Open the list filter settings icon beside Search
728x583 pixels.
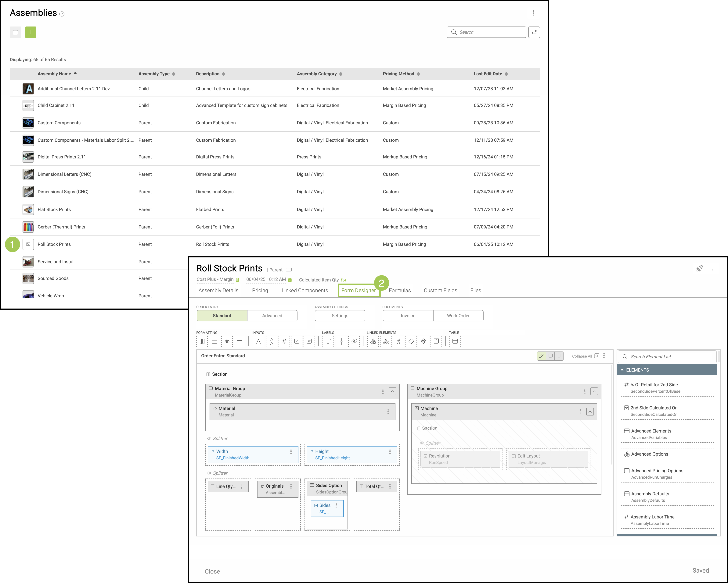[534, 32]
